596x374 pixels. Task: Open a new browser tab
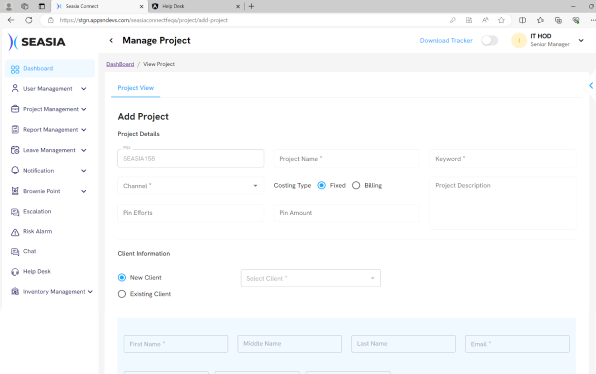251,6
